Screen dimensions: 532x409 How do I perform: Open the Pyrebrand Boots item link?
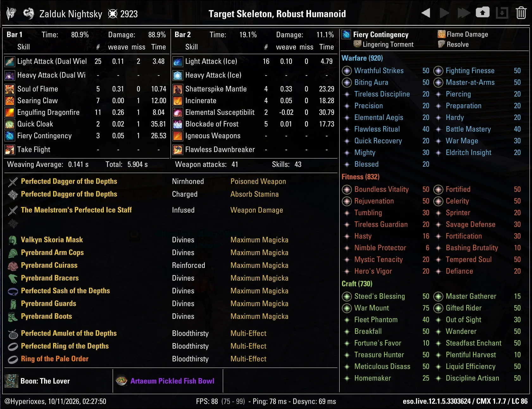click(47, 316)
